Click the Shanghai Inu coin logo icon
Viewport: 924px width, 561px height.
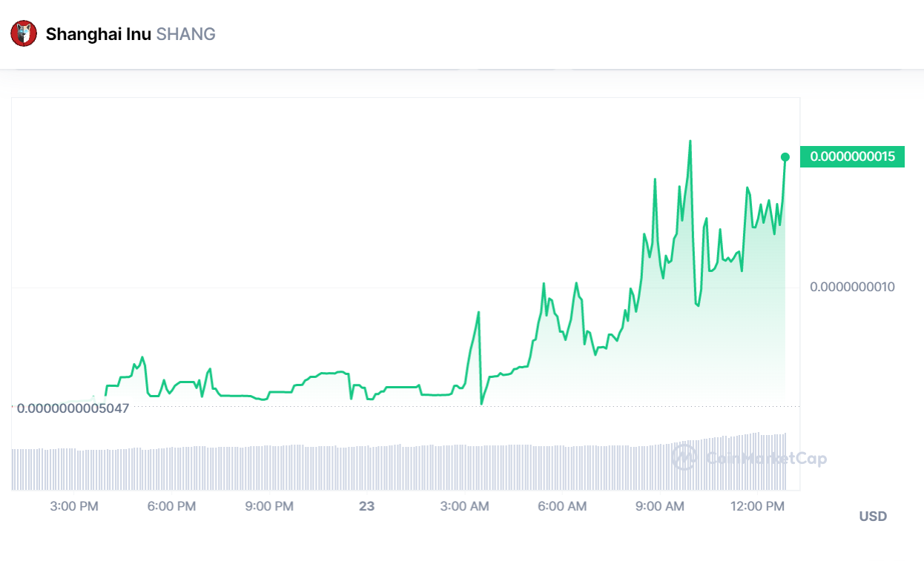(x=23, y=33)
